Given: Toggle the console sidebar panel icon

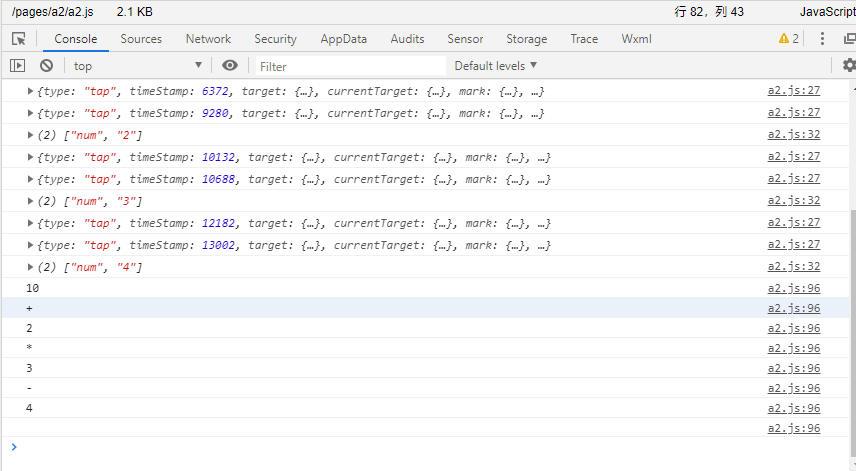Looking at the screenshot, I should pos(17,65).
